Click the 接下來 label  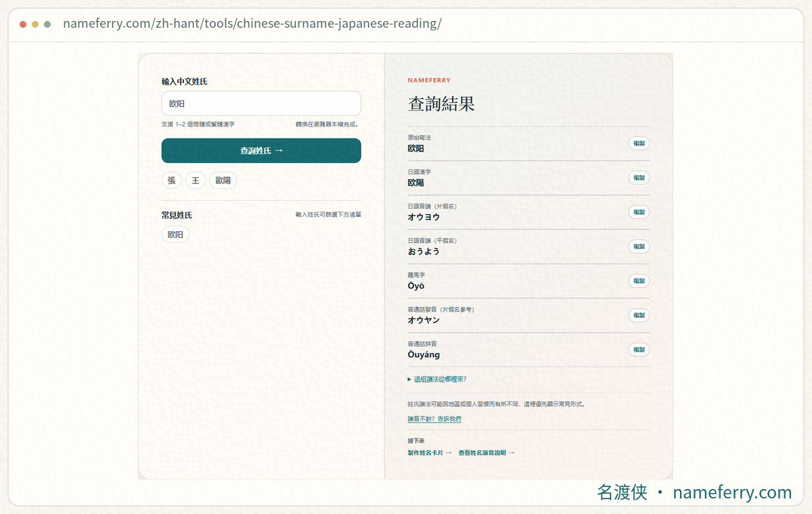[x=416, y=441]
